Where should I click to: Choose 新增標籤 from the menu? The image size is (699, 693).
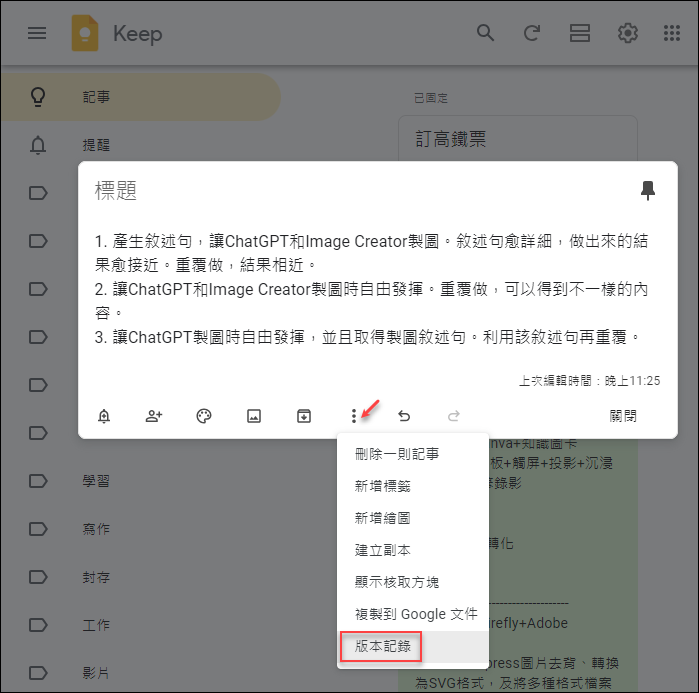[x=413, y=486]
